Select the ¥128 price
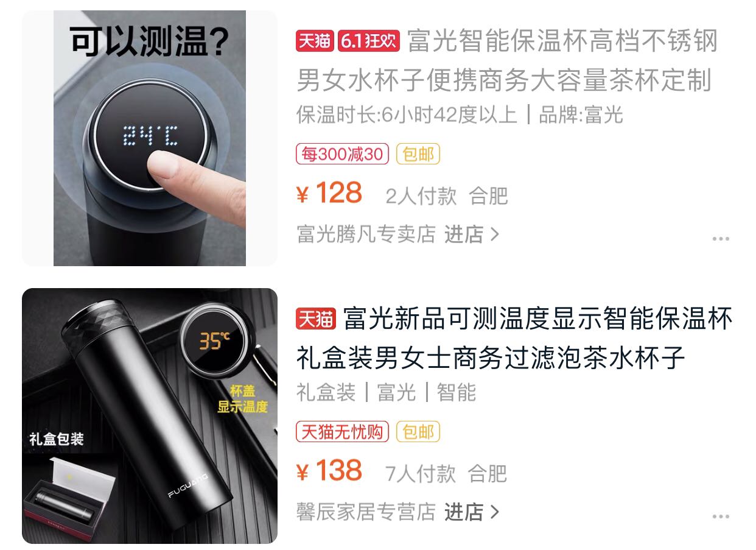756x550 pixels. [329, 194]
